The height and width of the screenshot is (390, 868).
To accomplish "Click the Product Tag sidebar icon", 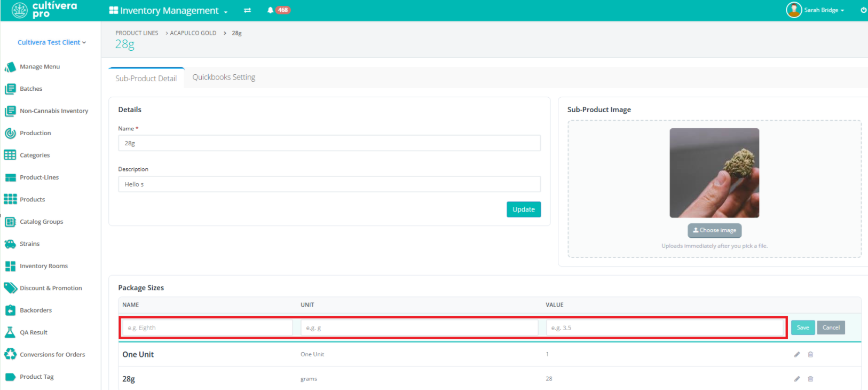I will pyautogui.click(x=10, y=377).
